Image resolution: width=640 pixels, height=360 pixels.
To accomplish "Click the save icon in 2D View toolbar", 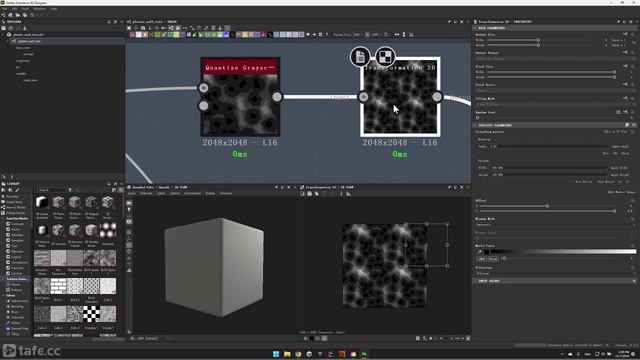I will click(309, 194).
